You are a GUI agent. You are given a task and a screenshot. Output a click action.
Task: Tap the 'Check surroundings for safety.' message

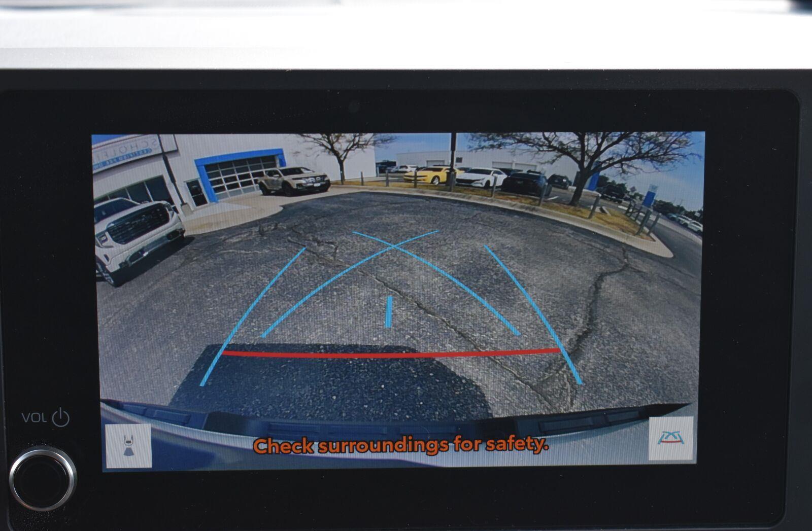(x=401, y=445)
